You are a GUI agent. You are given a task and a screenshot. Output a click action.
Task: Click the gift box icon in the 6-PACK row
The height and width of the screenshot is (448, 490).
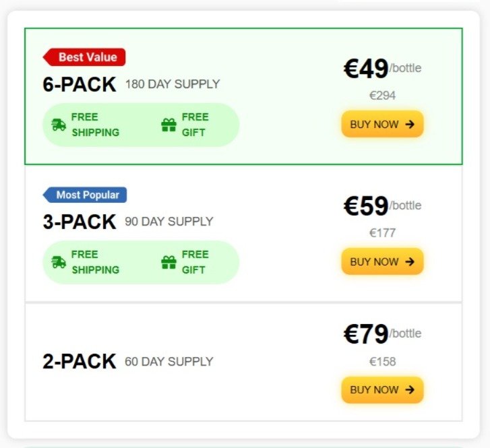(x=169, y=125)
